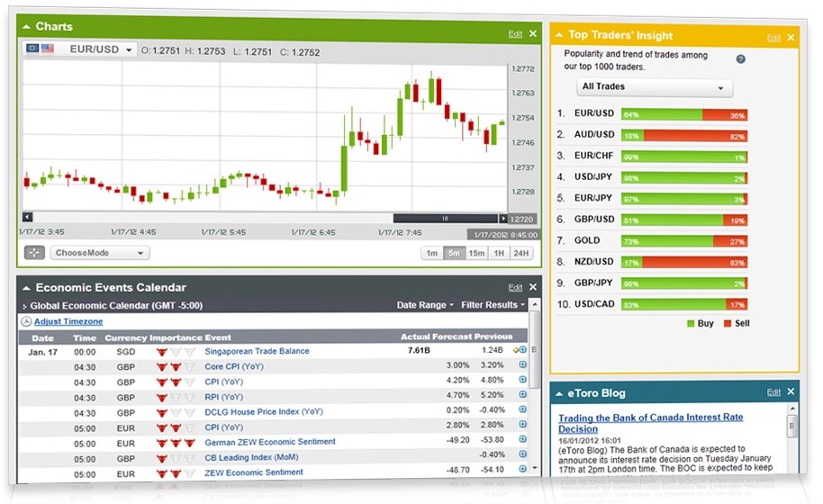
Task: Click eToro Blog scrollbar up arrow
Action: click(792, 409)
